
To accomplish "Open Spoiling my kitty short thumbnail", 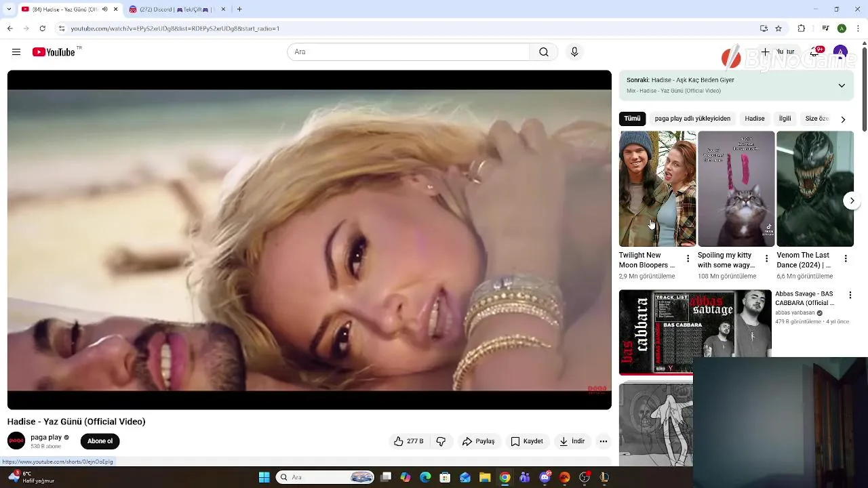I will (x=736, y=189).
